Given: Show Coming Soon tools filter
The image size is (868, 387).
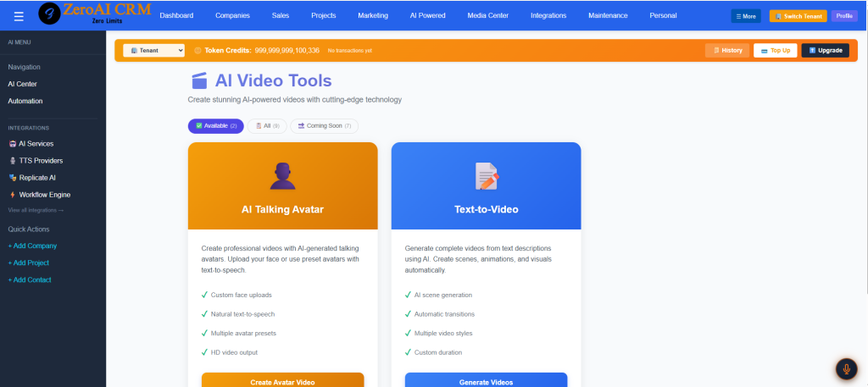Looking at the screenshot, I should pos(324,126).
